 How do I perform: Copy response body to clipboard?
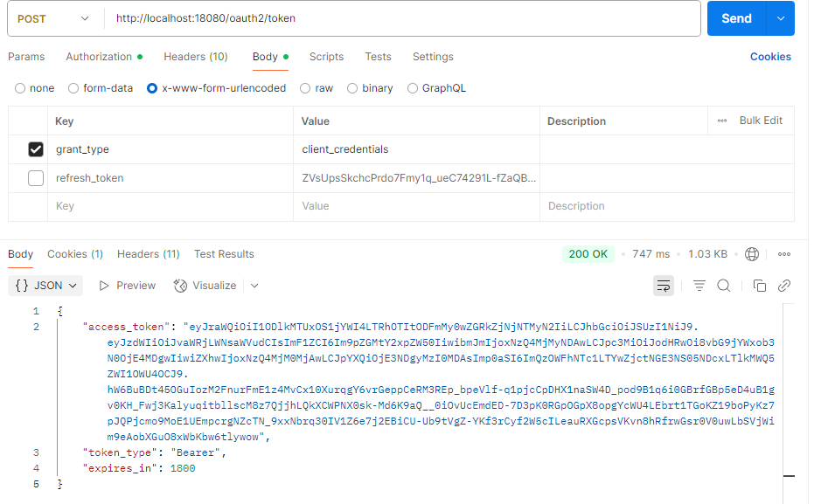(759, 286)
